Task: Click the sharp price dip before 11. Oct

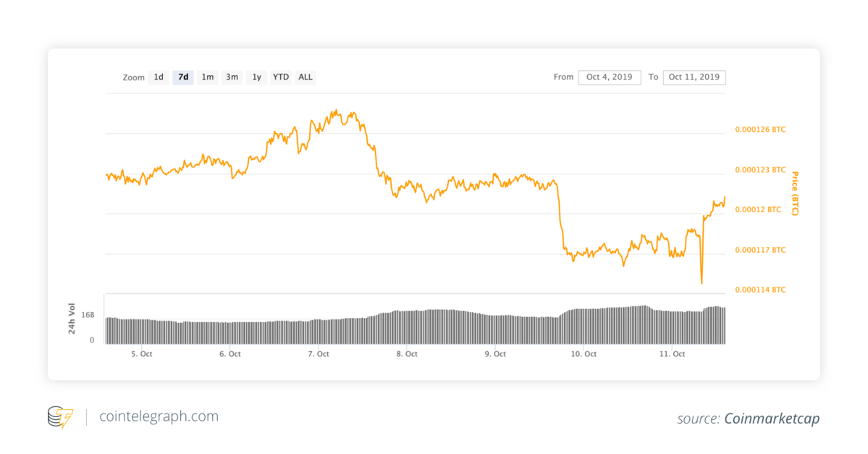Action: coord(700,282)
